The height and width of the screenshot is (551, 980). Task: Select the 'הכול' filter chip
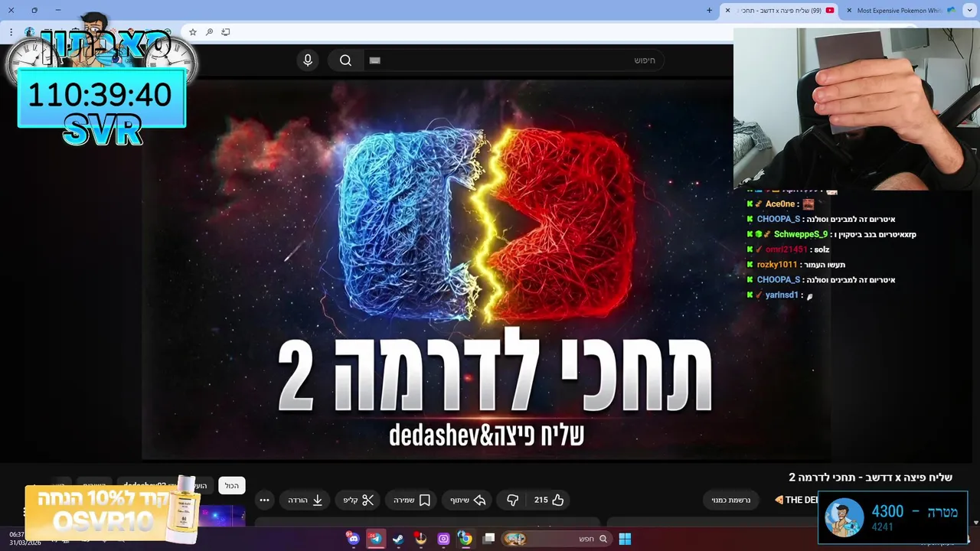pos(232,485)
